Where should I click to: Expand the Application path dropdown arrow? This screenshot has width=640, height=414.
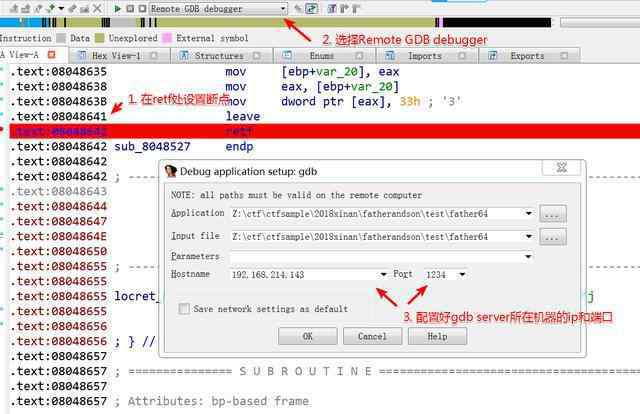[529, 213]
